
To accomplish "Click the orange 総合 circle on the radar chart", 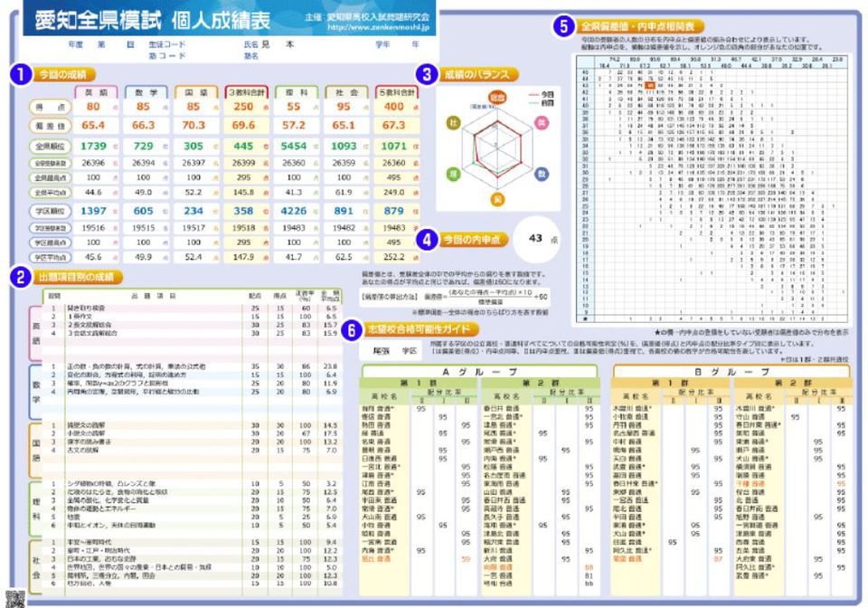I will pyautogui.click(x=497, y=98).
